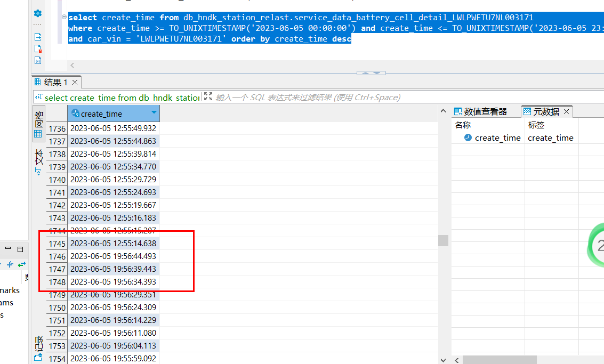Viewport: 604px width, 364px height.
Task: Click the maximize panel icon beside filter field
Action: click(207, 97)
